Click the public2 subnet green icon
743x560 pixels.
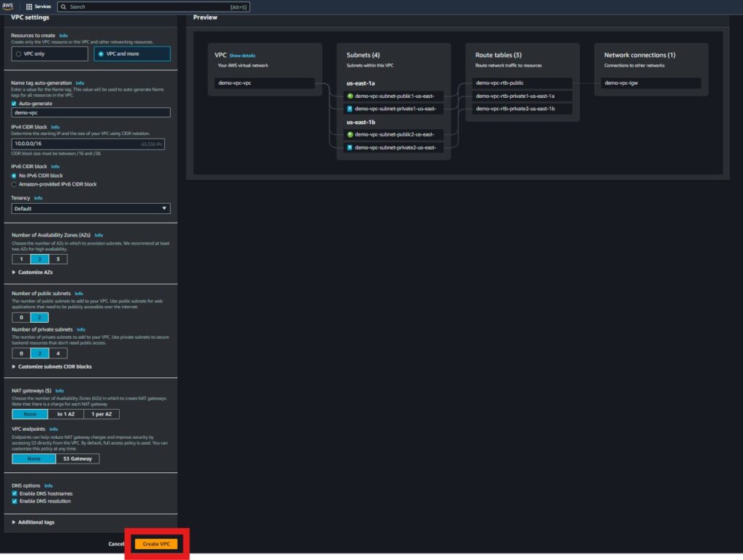350,134
